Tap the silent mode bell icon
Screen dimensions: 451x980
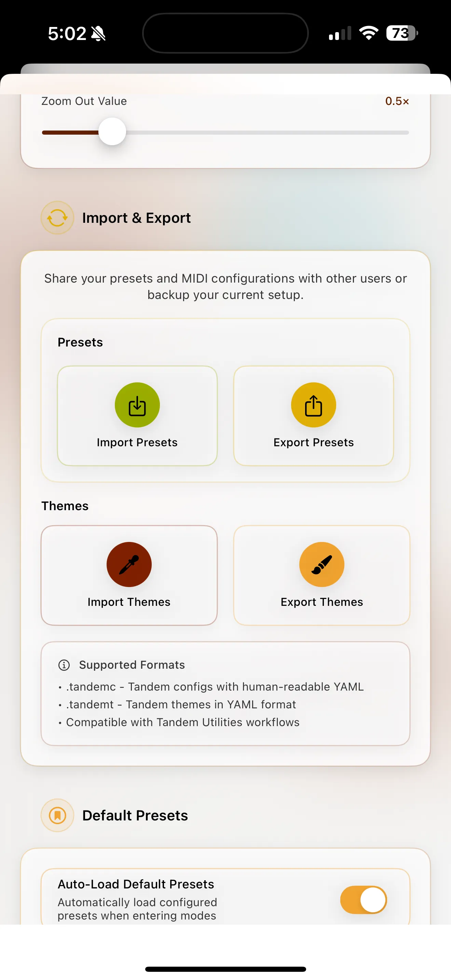pos(98,33)
